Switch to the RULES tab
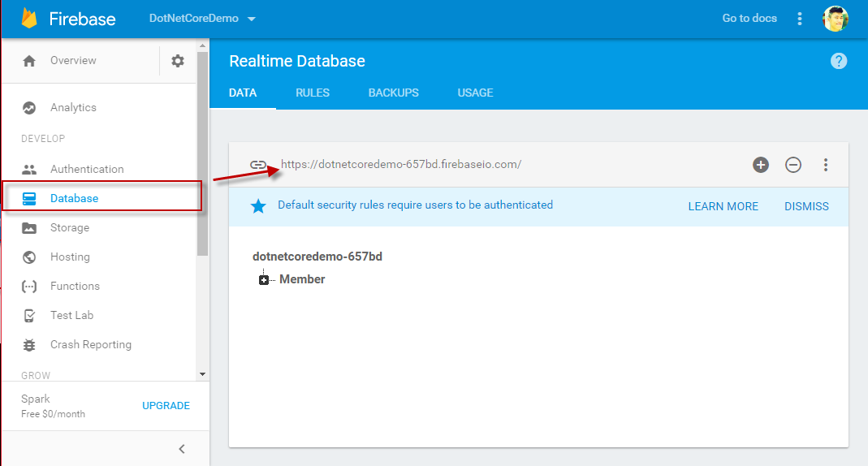 click(313, 93)
